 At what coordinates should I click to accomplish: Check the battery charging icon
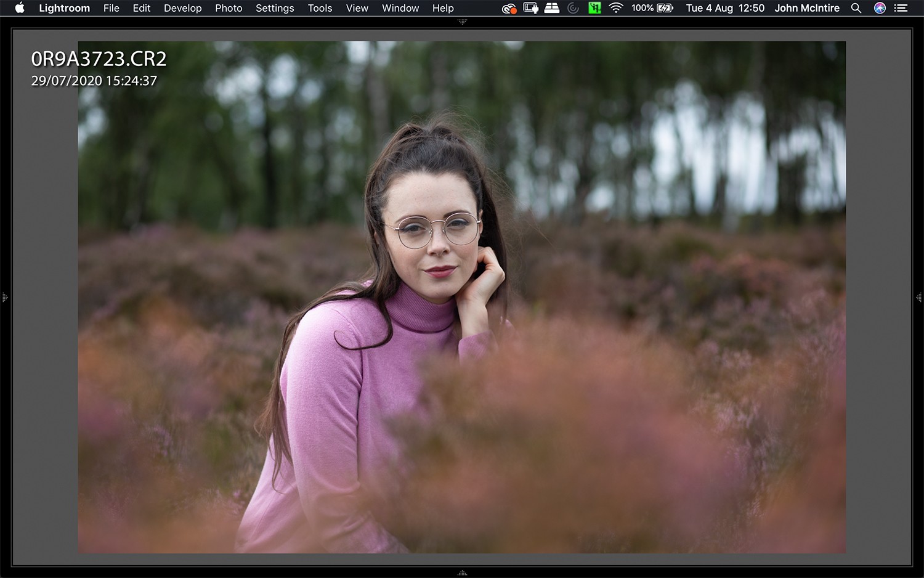(664, 8)
